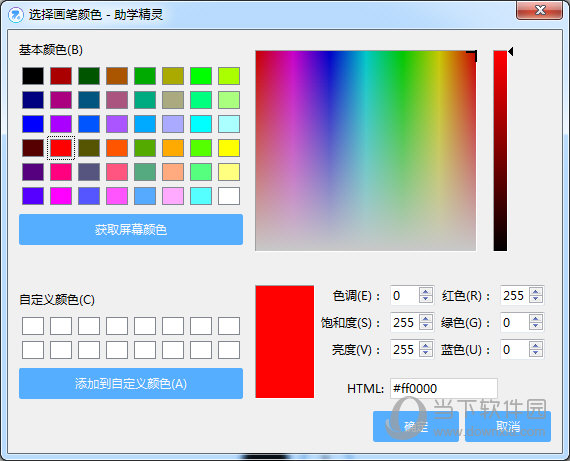The image size is (570, 461).
Task: Decrease 饱和度(S) with down arrow
Action: [x=426, y=326]
